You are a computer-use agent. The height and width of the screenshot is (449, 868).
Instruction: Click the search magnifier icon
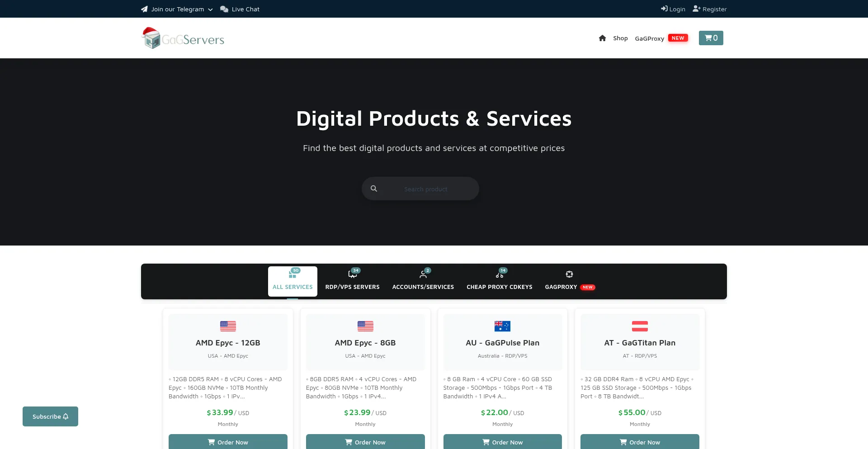374,189
